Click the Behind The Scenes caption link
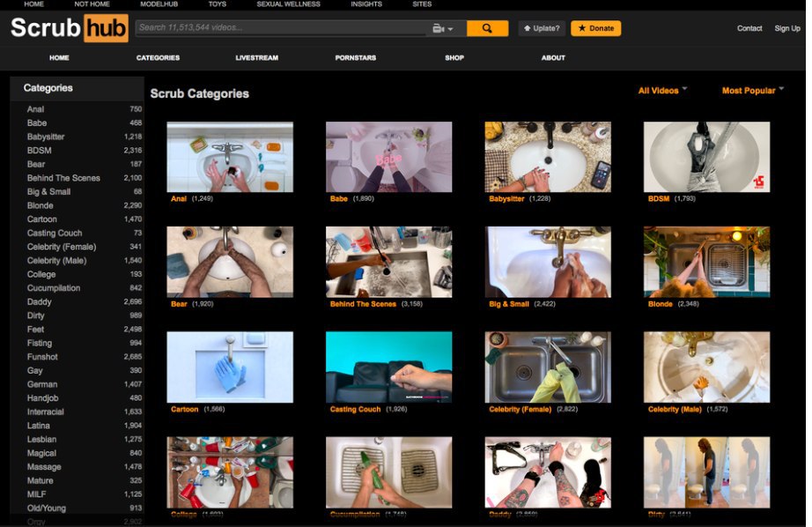Viewport: 812px width, 527px height. click(363, 304)
